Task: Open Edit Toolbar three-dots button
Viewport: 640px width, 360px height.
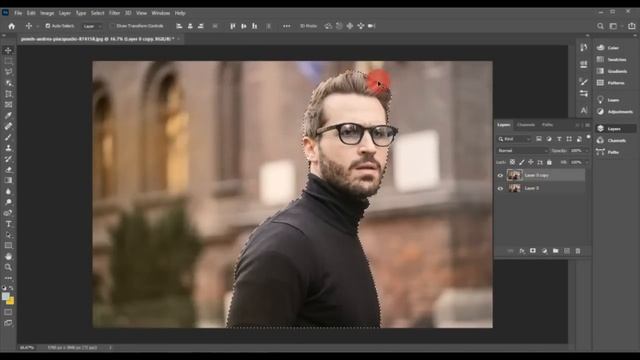Action: (x=8, y=278)
